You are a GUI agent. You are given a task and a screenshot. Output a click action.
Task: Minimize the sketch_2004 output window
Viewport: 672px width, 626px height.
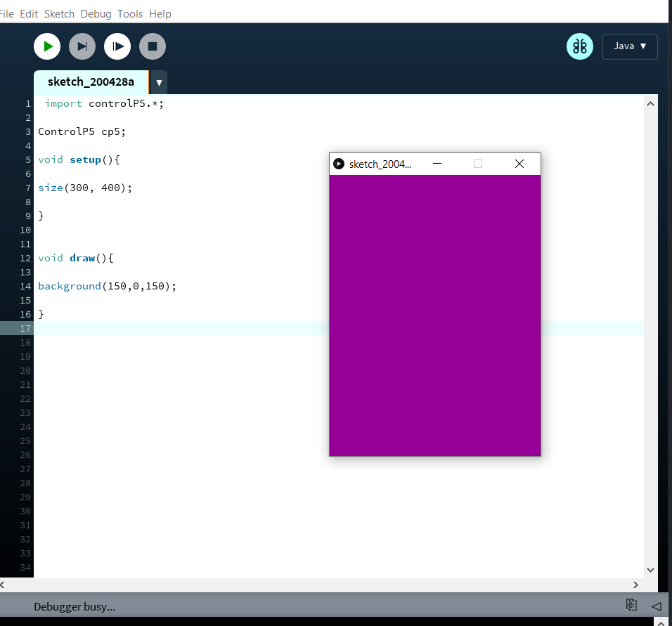[x=437, y=164]
